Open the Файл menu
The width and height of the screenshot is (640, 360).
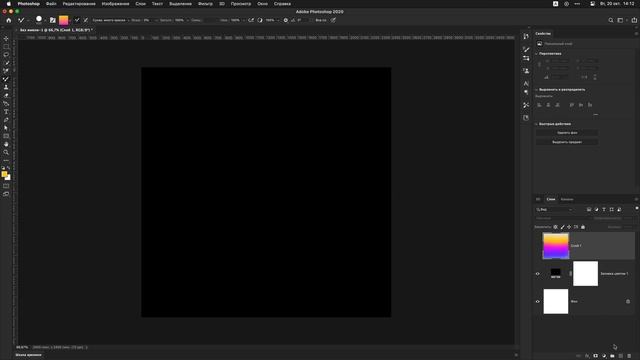pyautogui.click(x=51, y=4)
